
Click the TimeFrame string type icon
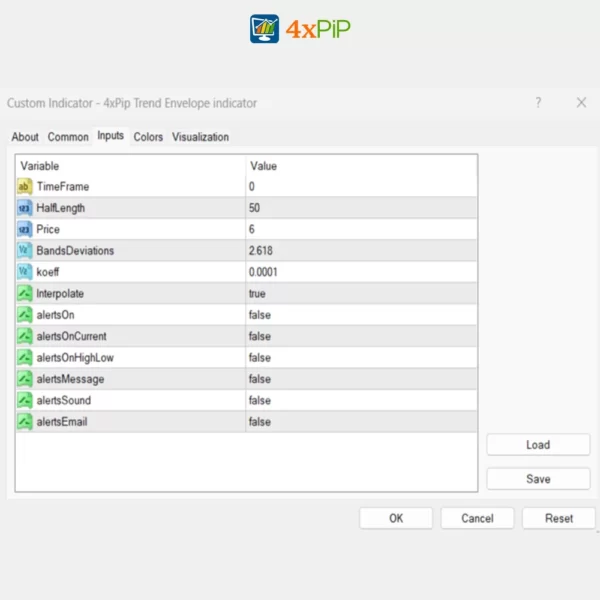pos(25,187)
